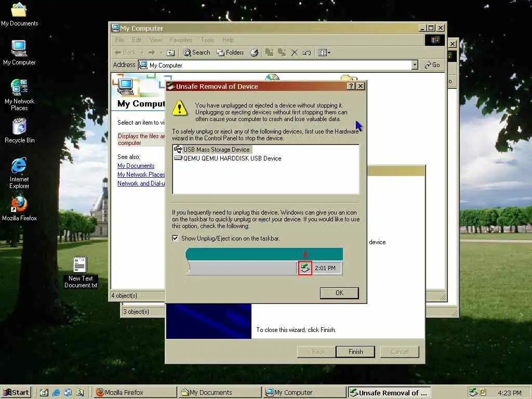Image resolution: width=532 pixels, height=399 pixels.
Task: Open the Network and Dial-up link
Action: (141, 183)
